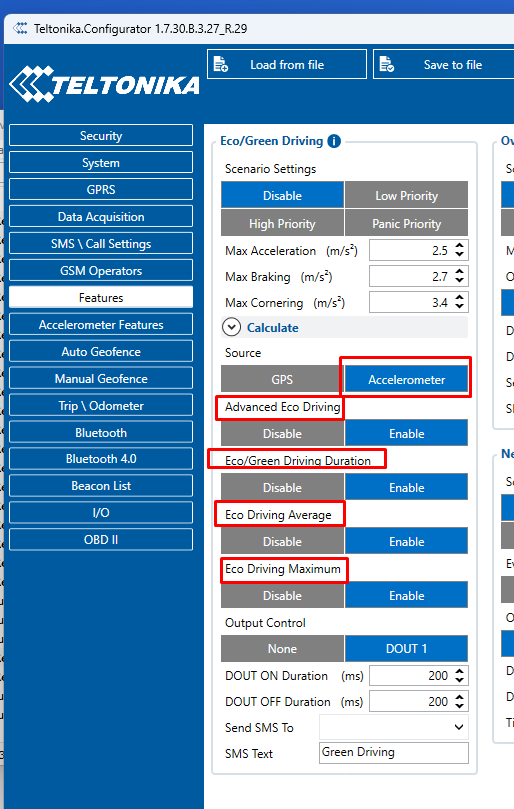The height and width of the screenshot is (809, 514).
Task: Disable Eco/Green Driving Duration
Action: click(282, 487)
